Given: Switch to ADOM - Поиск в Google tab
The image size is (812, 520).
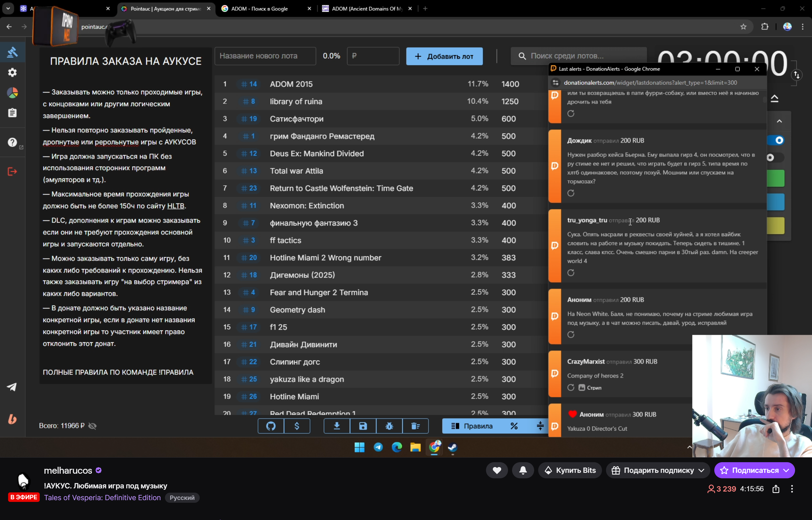Looking at the screenshot, I should pos(260,9).
